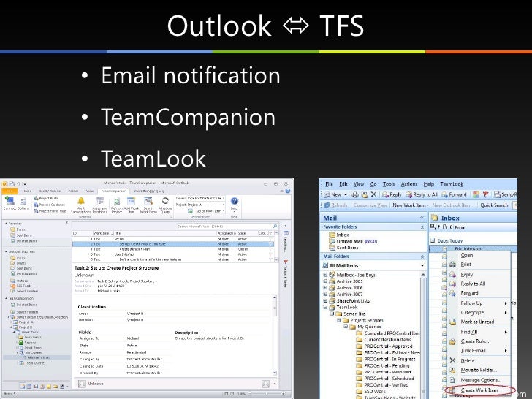This screenshot has height=399, width=532.
Task: Select 'Define user interface for the new features' row
Action: (172, 259)
